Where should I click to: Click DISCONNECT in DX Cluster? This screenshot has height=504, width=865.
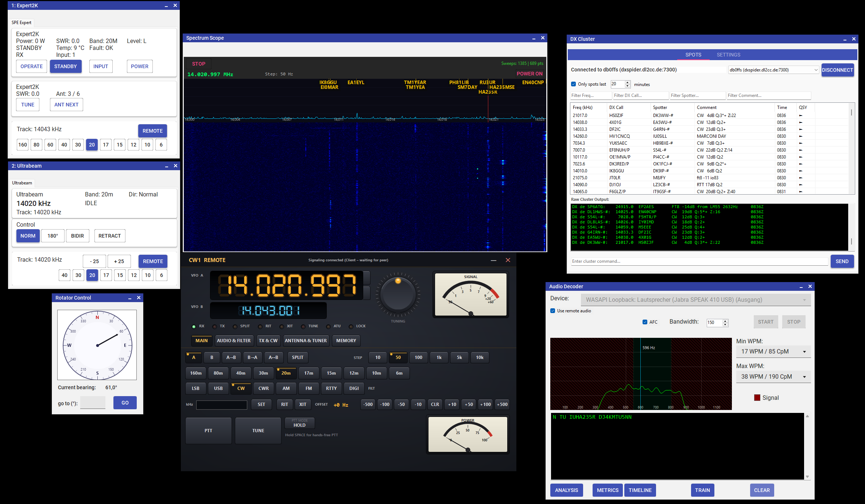[x=837, y=70]
